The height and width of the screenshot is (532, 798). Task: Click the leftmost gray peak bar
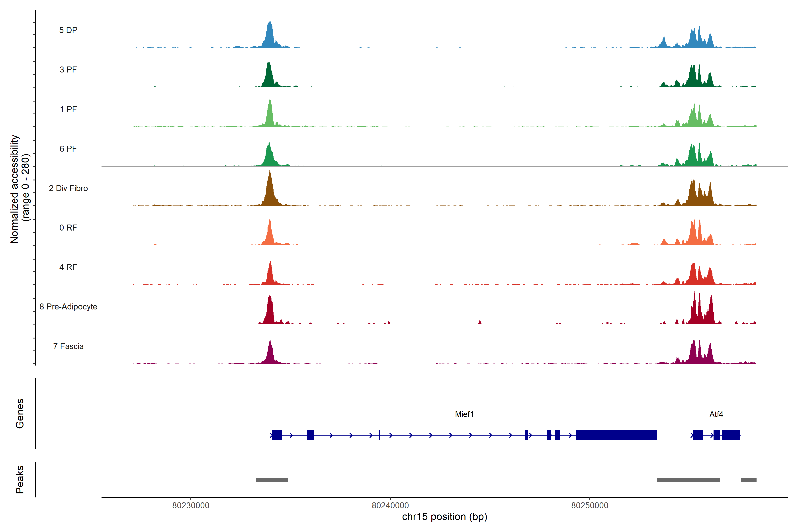[x=272, y=480]
